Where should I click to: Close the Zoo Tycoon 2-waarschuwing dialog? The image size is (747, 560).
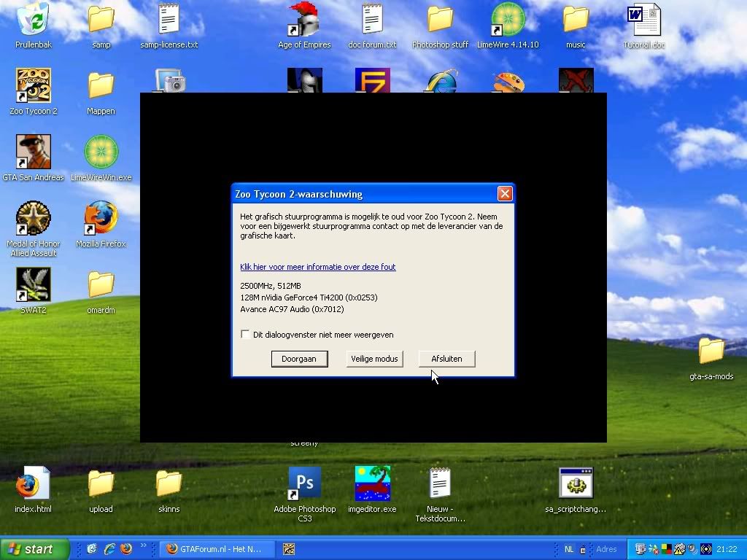(505, 194)
